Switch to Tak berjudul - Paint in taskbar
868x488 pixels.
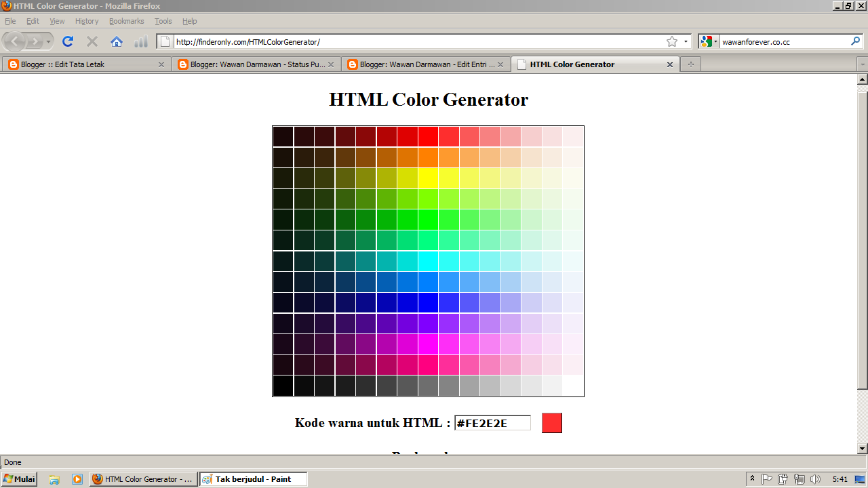point(253,479)
